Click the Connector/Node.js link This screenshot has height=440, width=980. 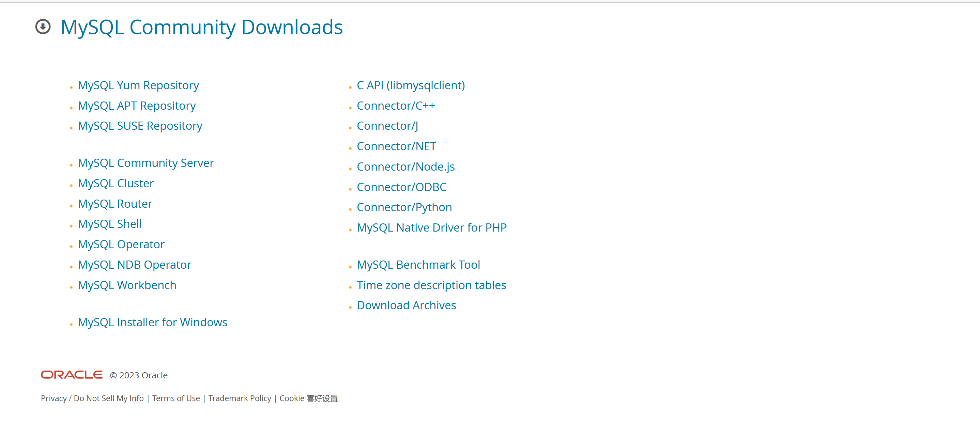[406, 167]
